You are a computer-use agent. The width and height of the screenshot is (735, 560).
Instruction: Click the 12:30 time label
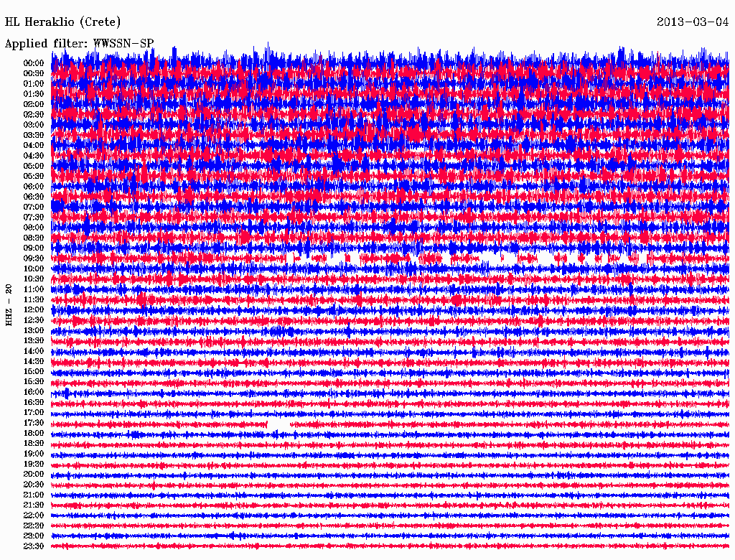coord(34,320)
